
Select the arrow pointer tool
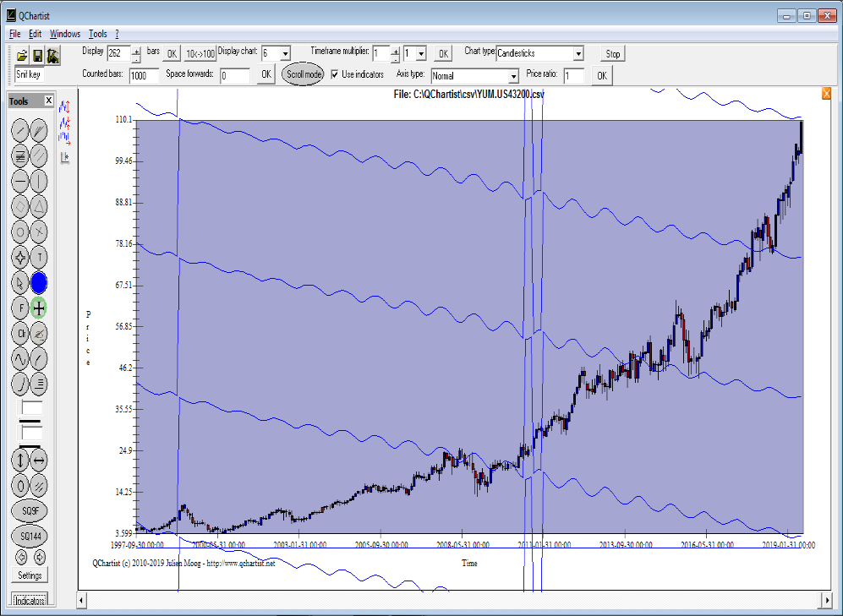coord(20,282)
